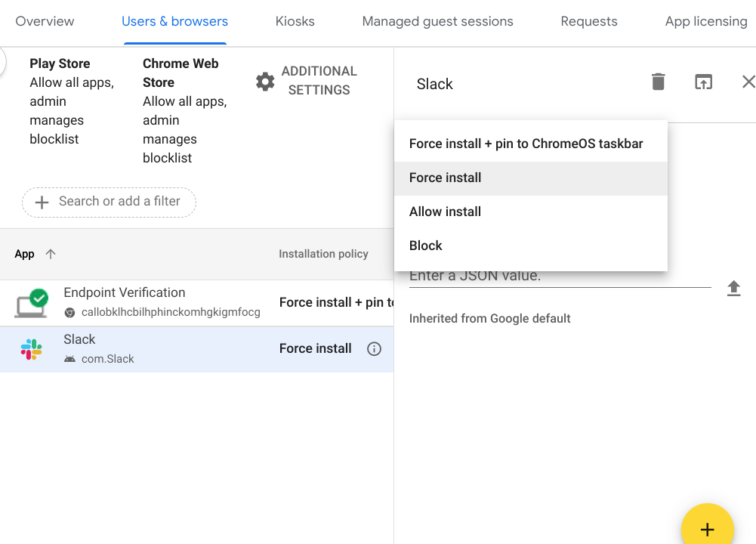Switch to the Overview tab
The width and height of the screenshot is (756, 544).
[x=45, y=21]
